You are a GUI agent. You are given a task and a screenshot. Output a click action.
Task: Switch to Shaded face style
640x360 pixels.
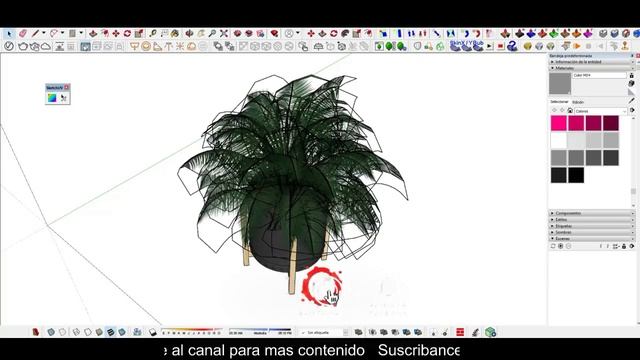point(99,332)
